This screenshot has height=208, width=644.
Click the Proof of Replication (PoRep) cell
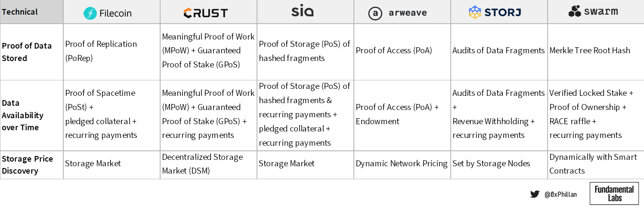[101, 51]
